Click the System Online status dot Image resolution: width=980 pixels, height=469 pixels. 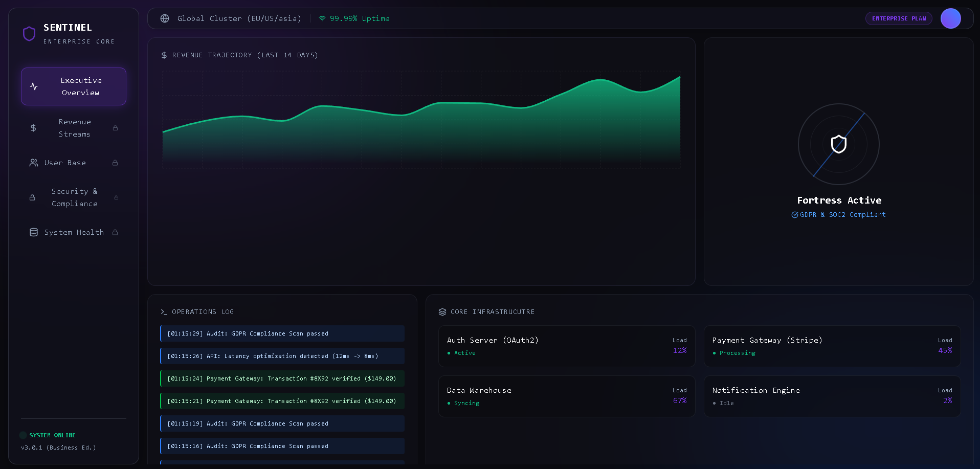tap(23, 435)
